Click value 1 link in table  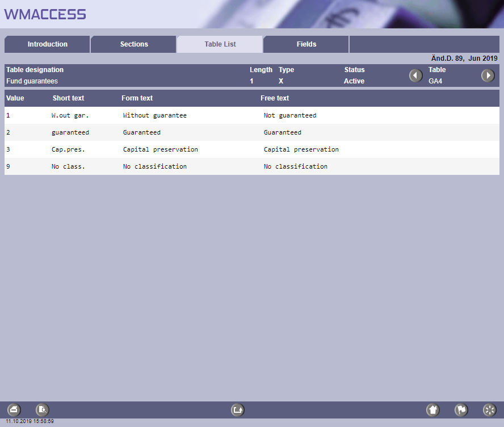8,115
